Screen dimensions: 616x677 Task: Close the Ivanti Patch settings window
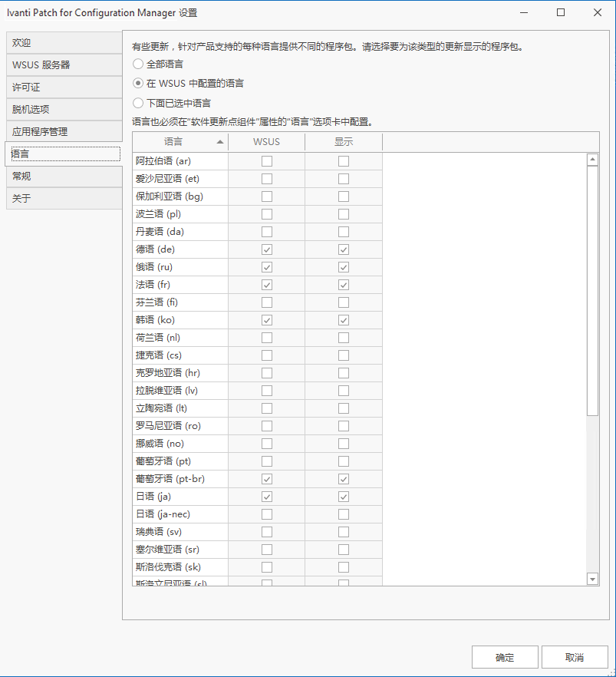point(598,12)
